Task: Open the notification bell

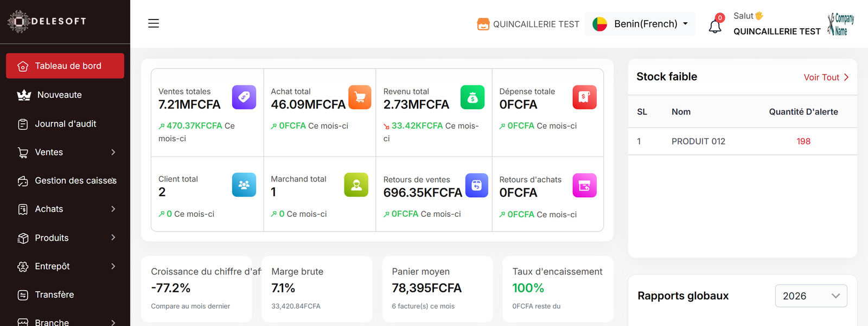Action: pos(715,26)
